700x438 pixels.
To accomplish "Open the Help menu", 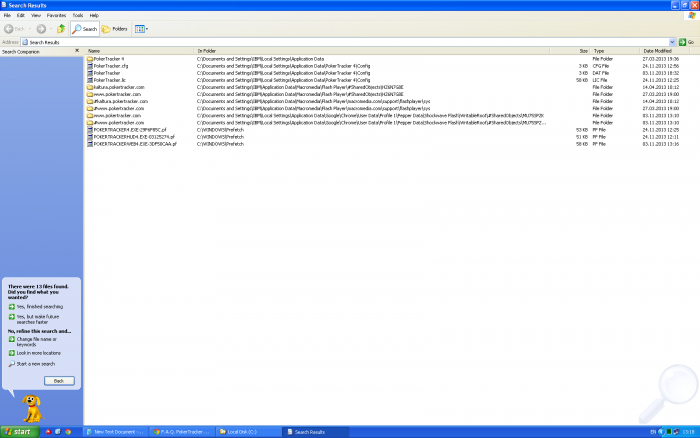I will pos(94,15).
